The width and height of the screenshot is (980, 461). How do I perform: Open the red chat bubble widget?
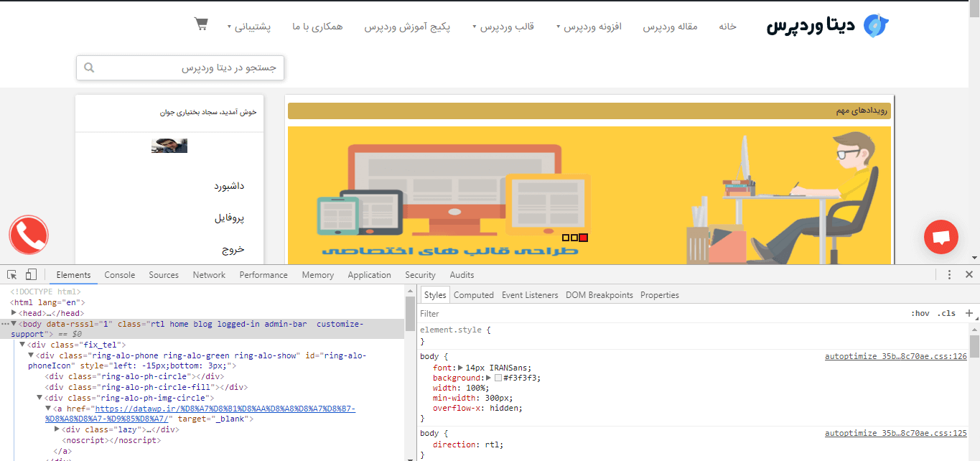tap(941, 237)
